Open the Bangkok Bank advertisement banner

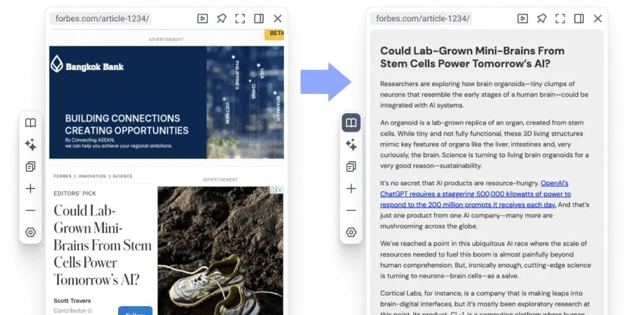[x=166, y=102]
